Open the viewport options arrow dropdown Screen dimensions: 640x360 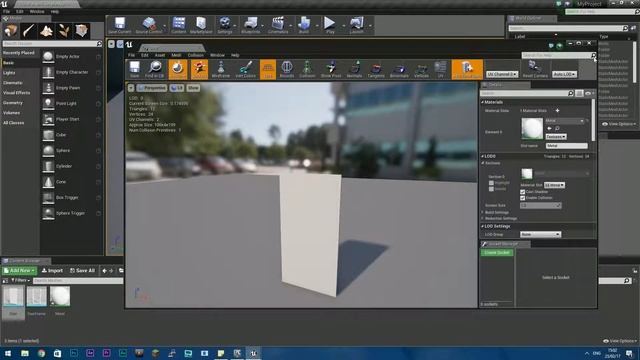pos(131,88)
